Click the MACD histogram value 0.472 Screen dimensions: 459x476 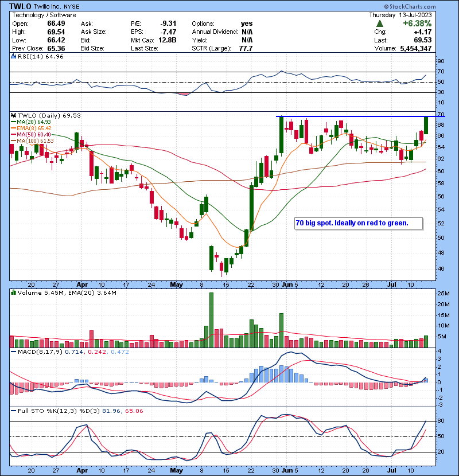(x=120, y=352)
